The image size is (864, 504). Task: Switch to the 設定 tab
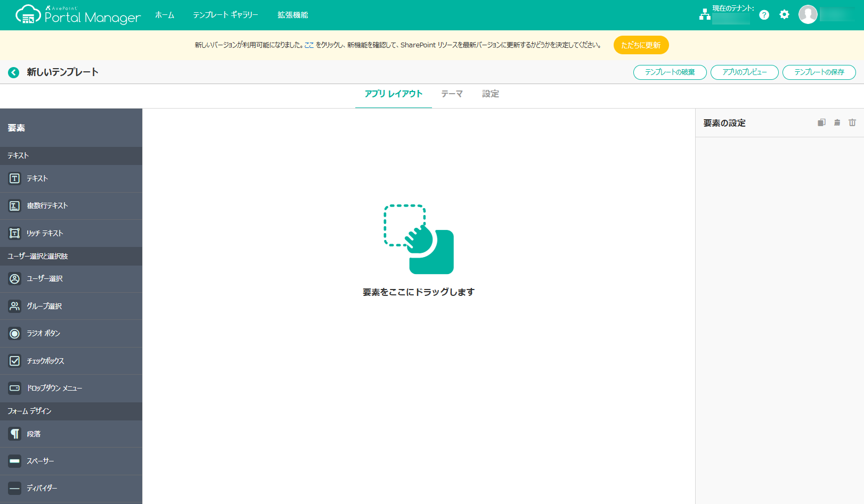491,94
